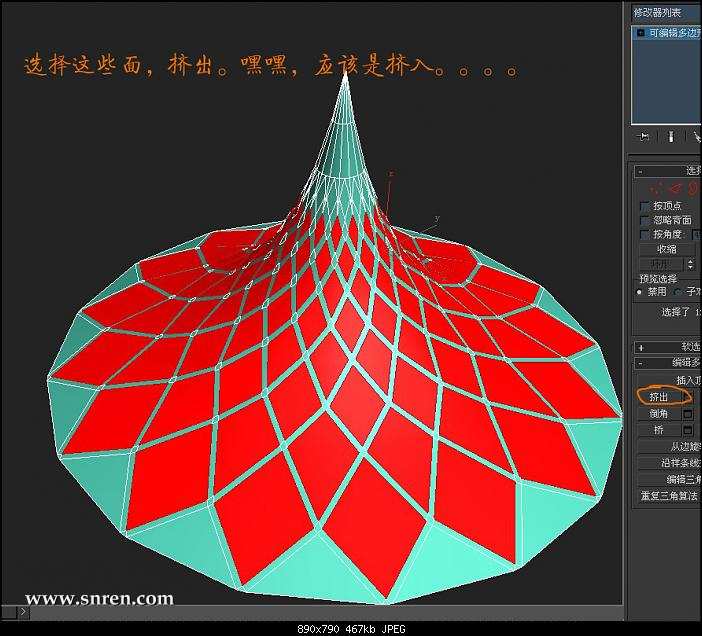Click the 重复三角算法 button

[x=669, y=496]
